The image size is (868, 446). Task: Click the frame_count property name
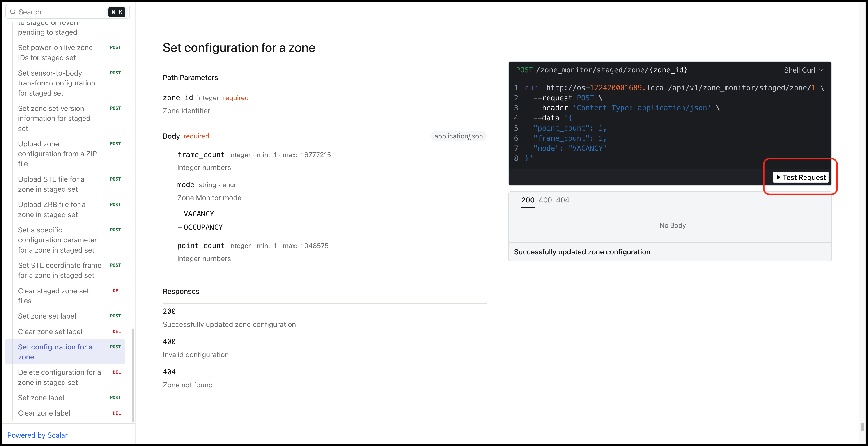click(201, 155)
